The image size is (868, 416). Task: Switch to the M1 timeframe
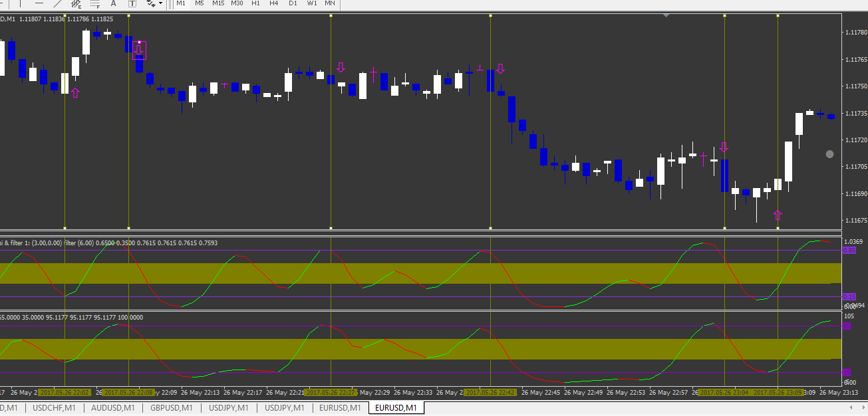[181, 3]
